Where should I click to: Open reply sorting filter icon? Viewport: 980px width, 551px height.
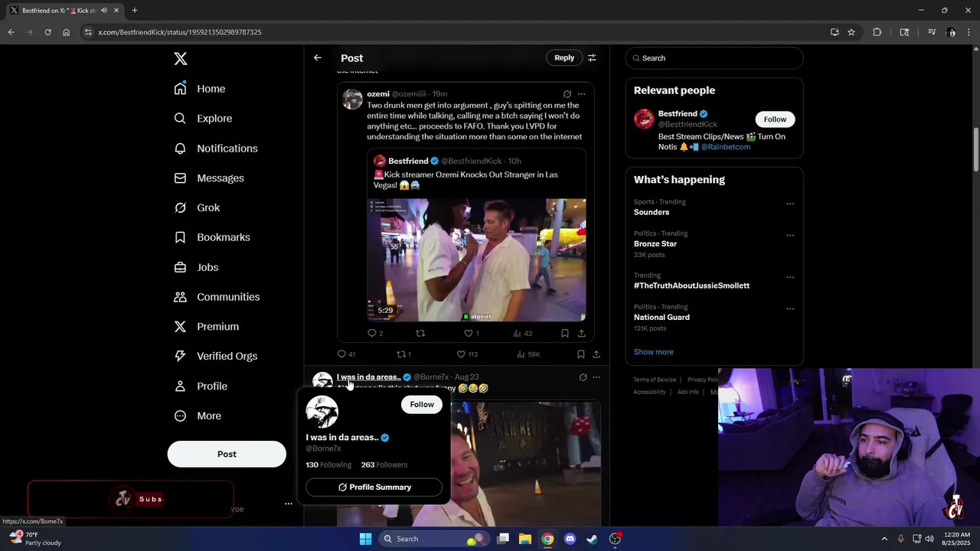[x=592, y=58]
